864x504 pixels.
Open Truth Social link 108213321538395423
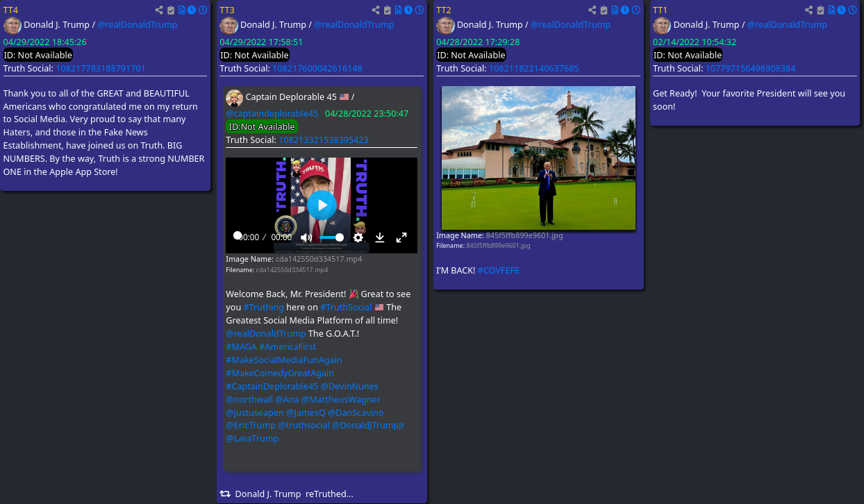point(324,140)
